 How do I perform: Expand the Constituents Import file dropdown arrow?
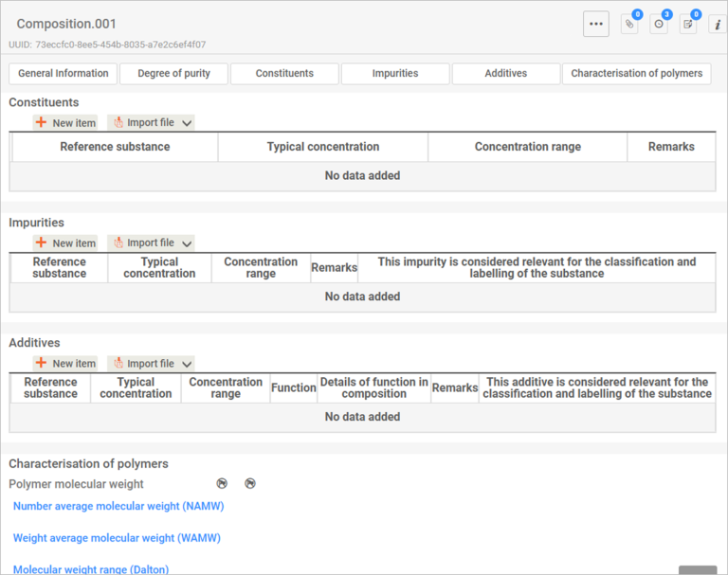click(187, 123)
